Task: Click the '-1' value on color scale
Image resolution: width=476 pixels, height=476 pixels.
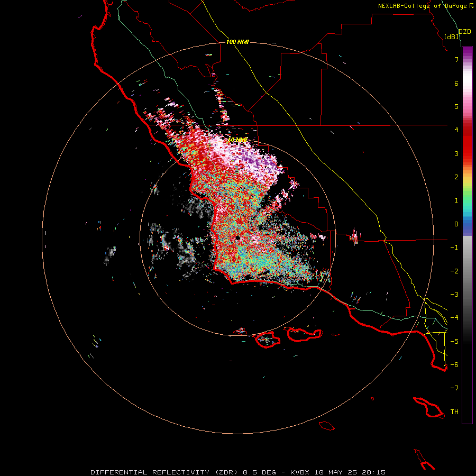Action: [x=454, y=248]
